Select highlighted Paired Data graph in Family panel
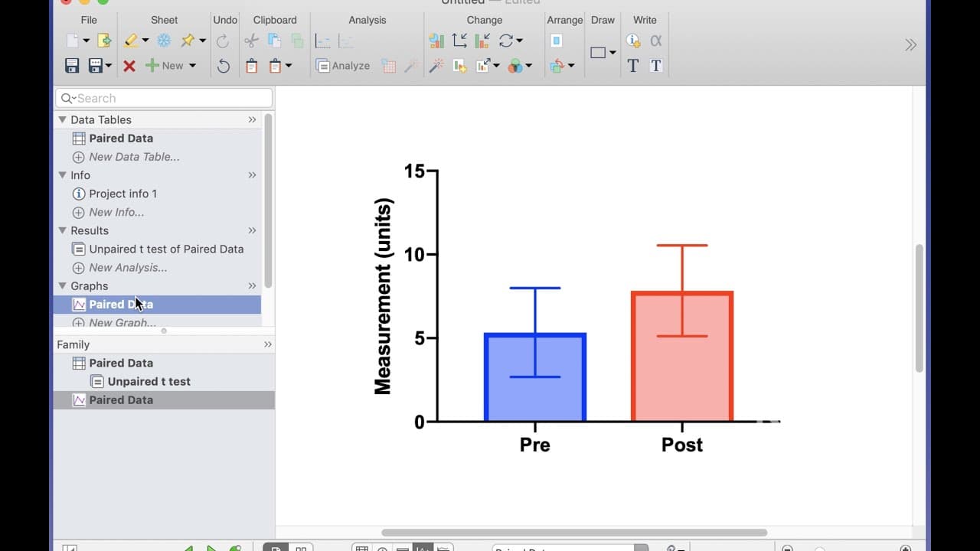 (x=164, y=399)
